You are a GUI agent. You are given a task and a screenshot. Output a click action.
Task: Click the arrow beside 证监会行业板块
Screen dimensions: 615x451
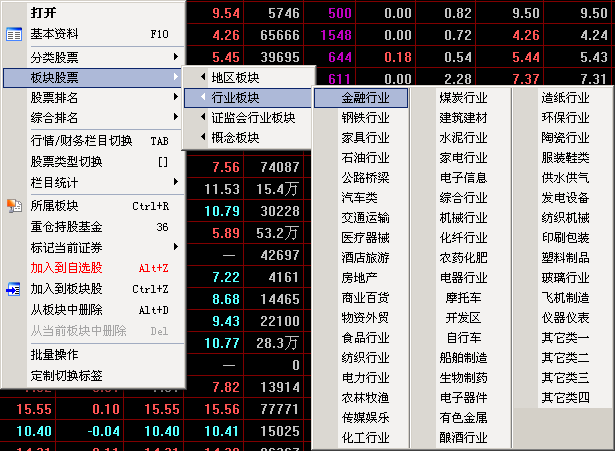203,117
